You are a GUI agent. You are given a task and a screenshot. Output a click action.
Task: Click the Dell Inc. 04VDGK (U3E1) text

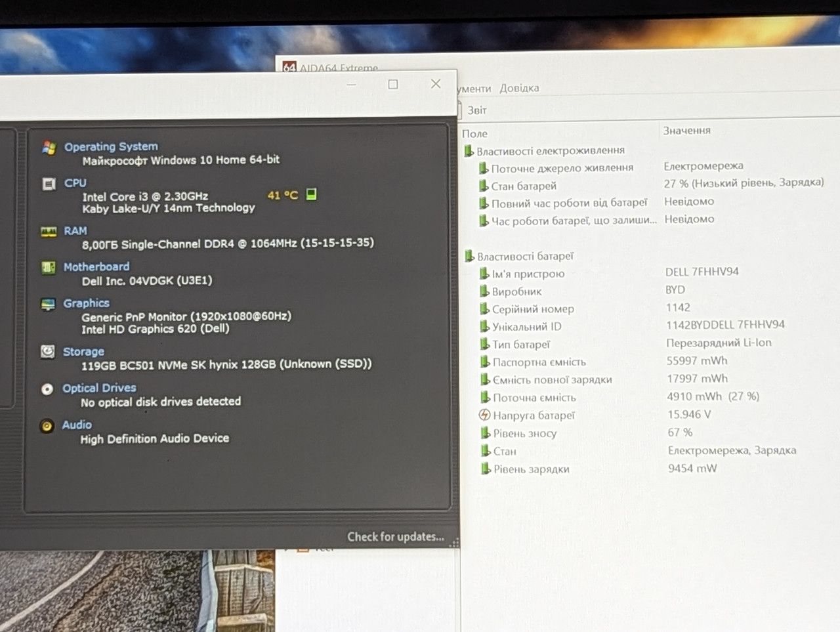[147, 281]
